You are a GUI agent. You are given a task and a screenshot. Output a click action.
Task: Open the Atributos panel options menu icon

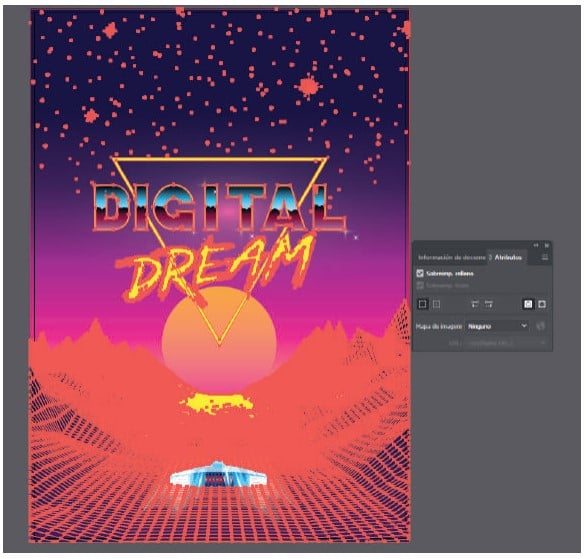pos(545,257)
